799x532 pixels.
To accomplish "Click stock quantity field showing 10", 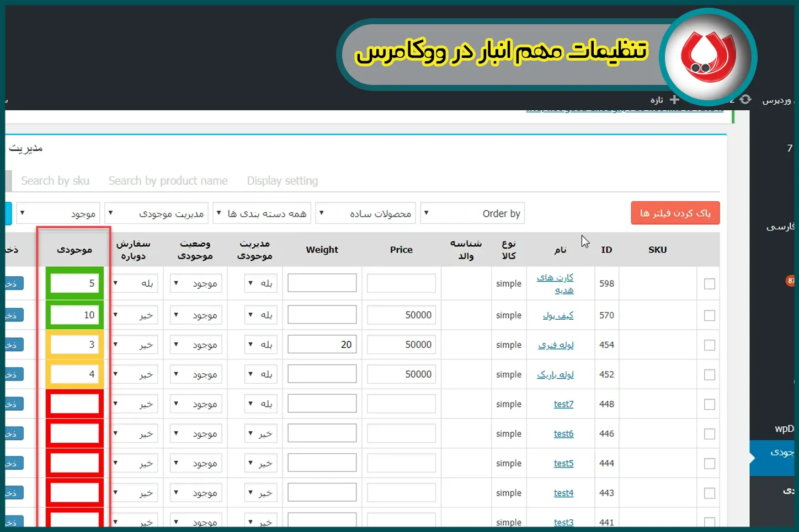I will coord(74,315).
